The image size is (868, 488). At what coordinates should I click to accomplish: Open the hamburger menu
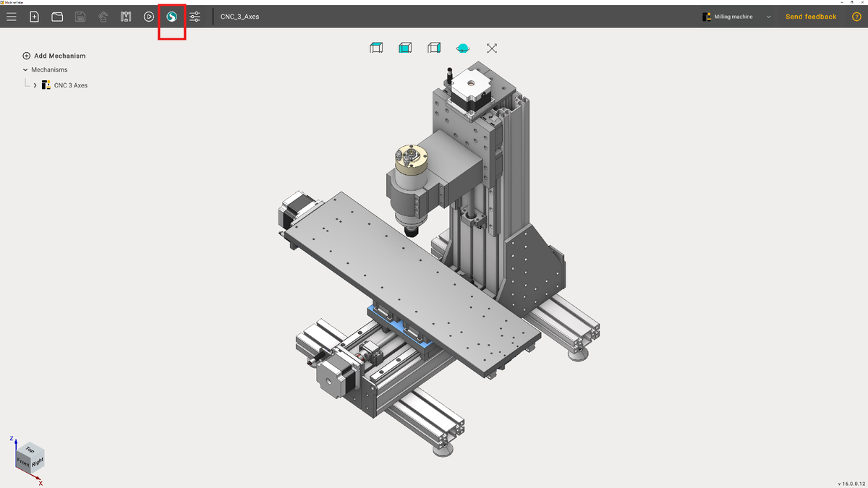pyautogui.click(x=11, y=16)
